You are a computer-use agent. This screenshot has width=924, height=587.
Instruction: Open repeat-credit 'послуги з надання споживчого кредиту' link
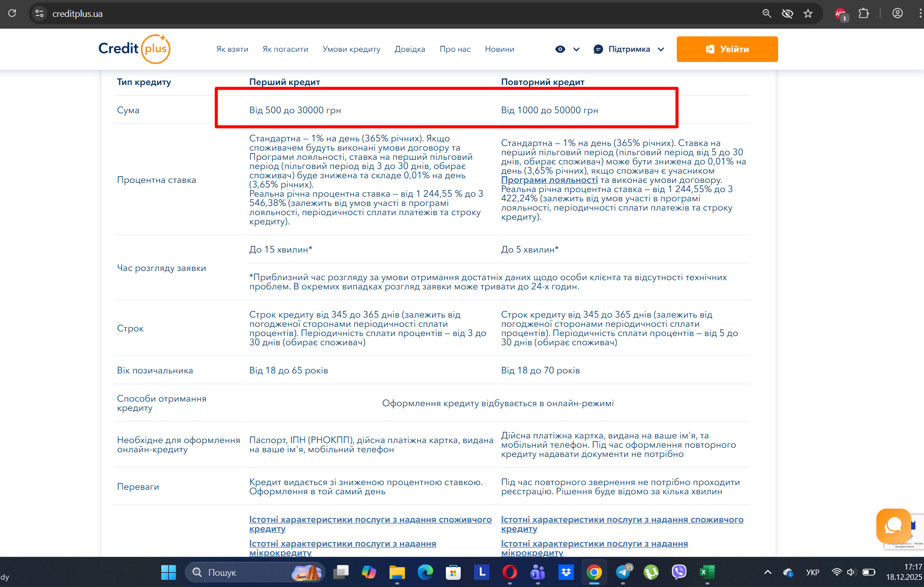[622, 524]
